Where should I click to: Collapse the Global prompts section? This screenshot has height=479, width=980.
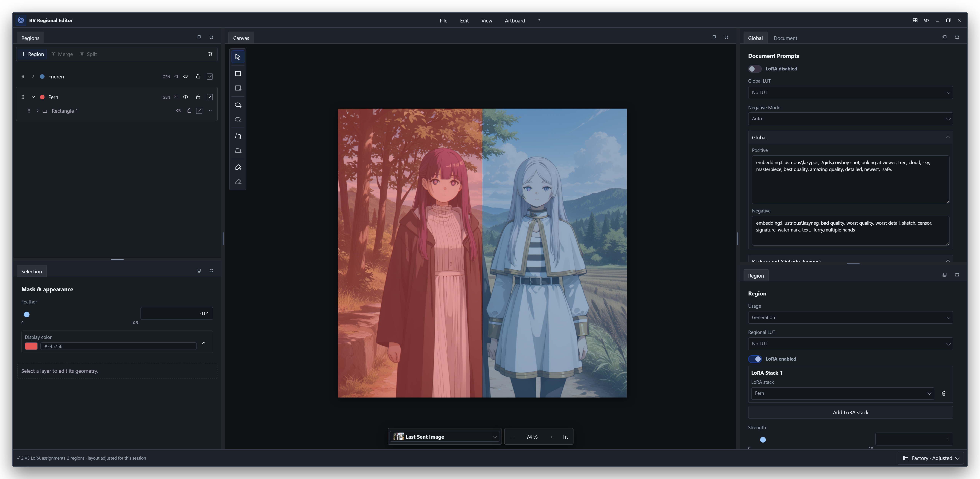point(850,137)
